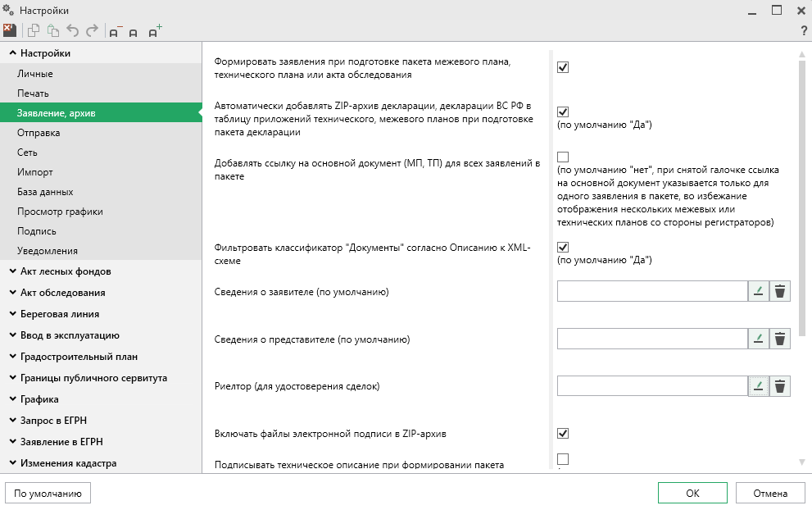Screen dimensions: 812x510
Task: Open help with the question mark icon
Action: pos(803,32)
